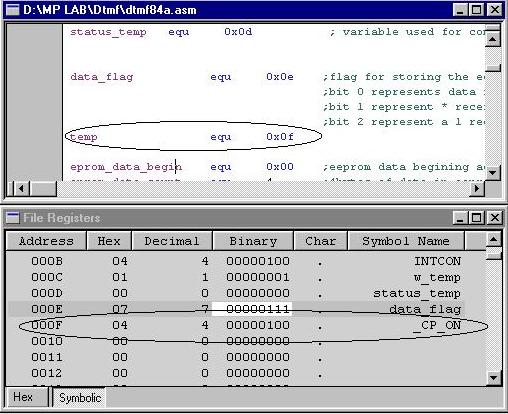Click hex value 01 of w_temp row
508x414 pixels.
point(120,277)
